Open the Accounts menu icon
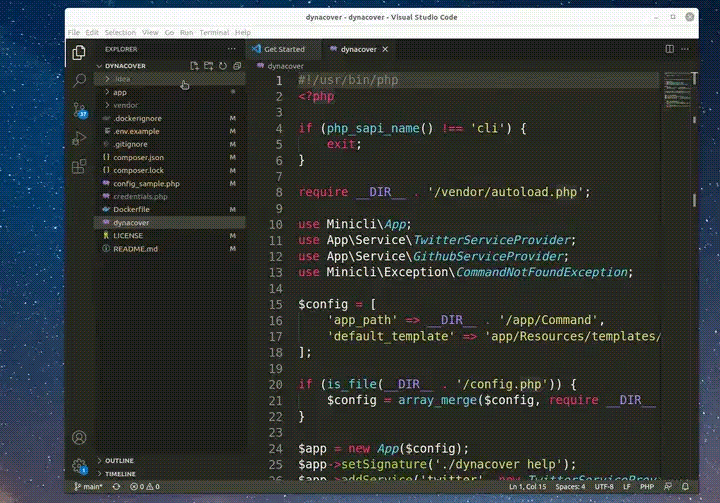Image resolution: width=720 pixels, height=503 pixels. coord(79,437)
